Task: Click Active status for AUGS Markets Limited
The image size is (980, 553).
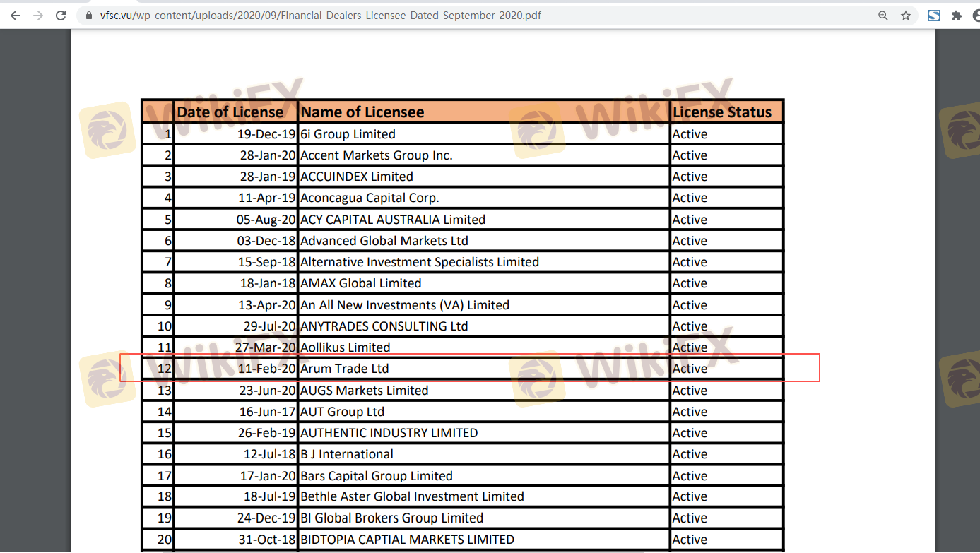Action: (690, 391)
